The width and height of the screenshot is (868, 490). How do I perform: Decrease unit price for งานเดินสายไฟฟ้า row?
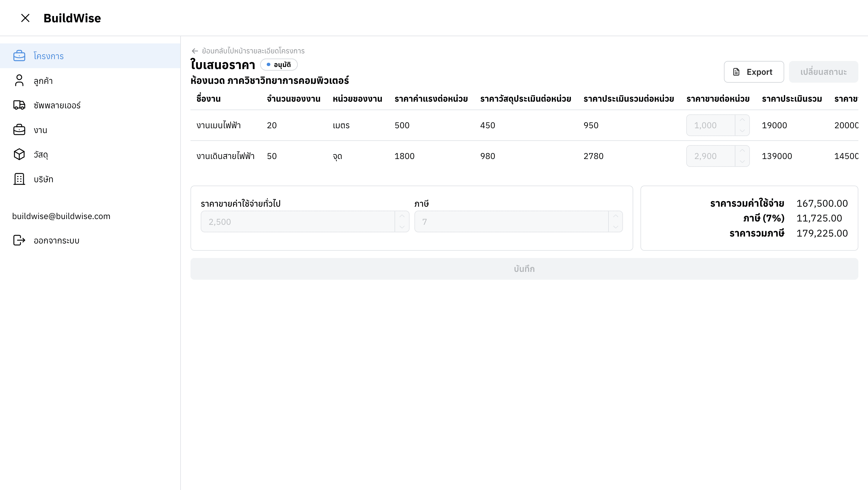(x=742, y=161)
